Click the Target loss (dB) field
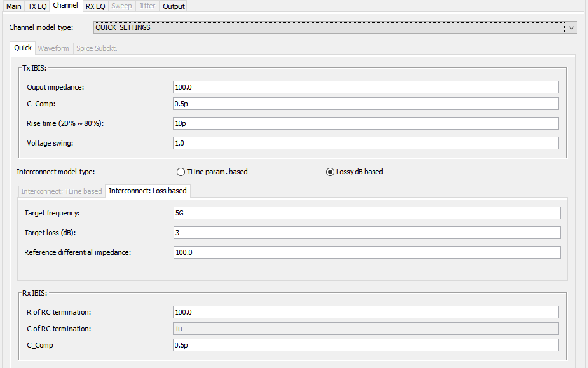This screenshot has height=368, width=588. [x=366, y=233]
